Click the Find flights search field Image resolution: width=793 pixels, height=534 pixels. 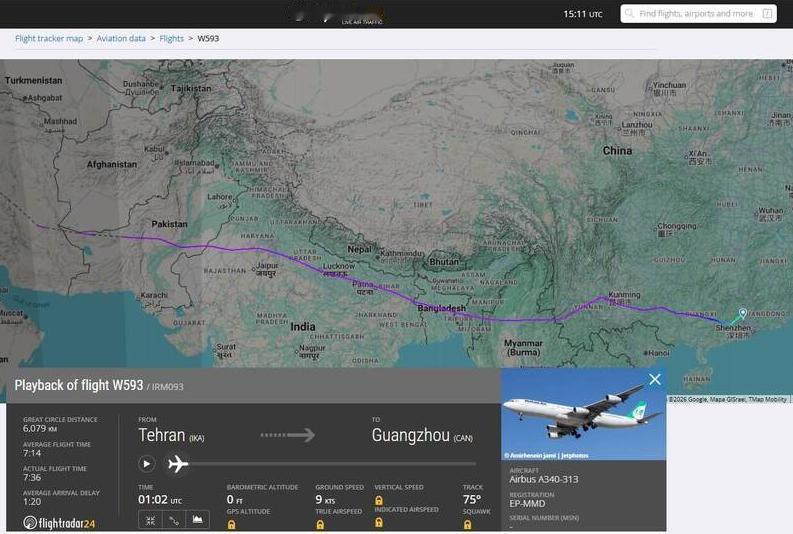pyautogui.click(x=698, y=14)
